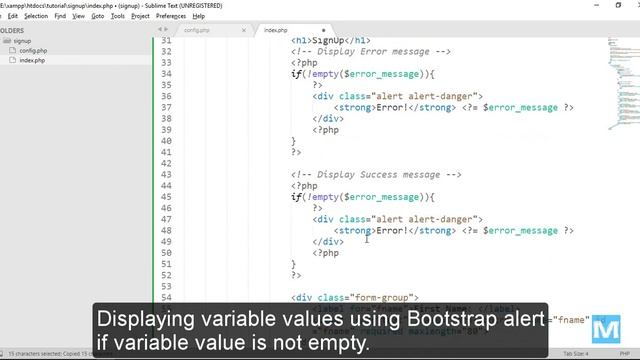Open the View menu
Screen dimensions: 640x360
click(x=78, y=16)
